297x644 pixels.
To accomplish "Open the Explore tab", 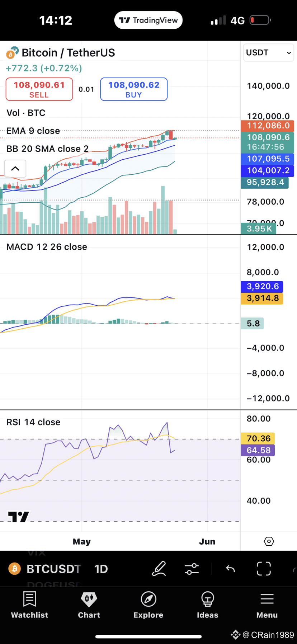I will pos(148,605).
